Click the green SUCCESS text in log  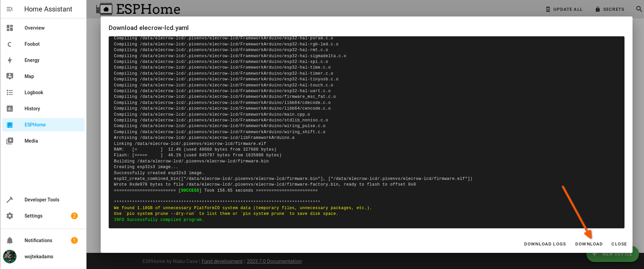190,190
